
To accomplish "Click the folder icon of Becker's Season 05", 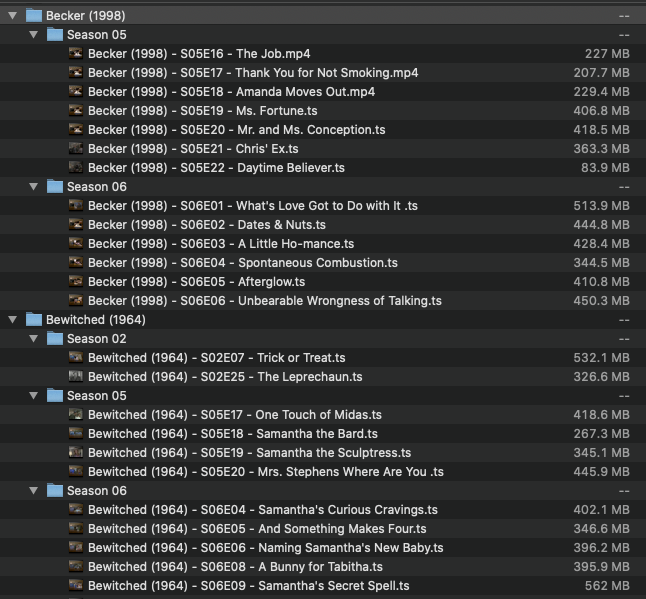I will click(x=55, y=35).
